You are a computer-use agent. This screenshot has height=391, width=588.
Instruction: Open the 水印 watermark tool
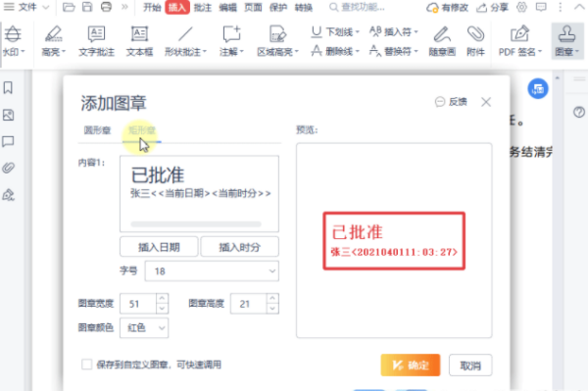click(13, 41)
